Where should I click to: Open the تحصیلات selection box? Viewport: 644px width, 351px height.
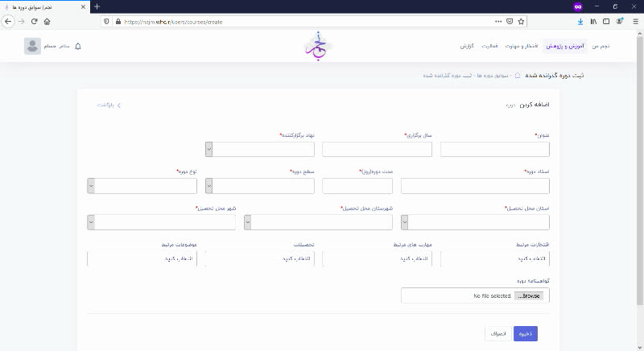pyautogui.click(x=260, y=258)
